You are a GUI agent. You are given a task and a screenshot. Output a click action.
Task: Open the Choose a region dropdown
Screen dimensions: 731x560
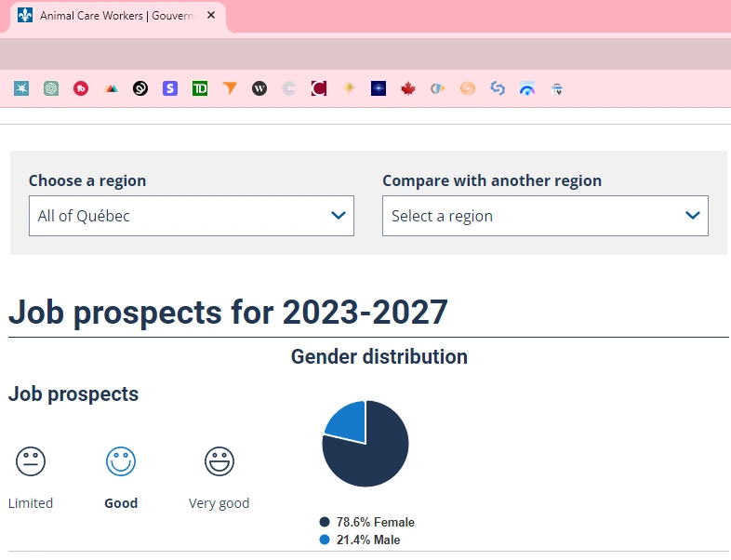click(x=191, y=216)
